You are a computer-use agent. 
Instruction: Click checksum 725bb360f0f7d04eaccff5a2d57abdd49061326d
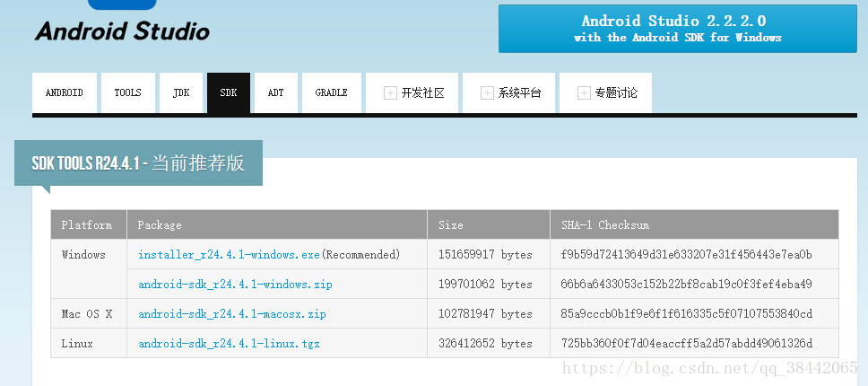click(x=687, y=344)
